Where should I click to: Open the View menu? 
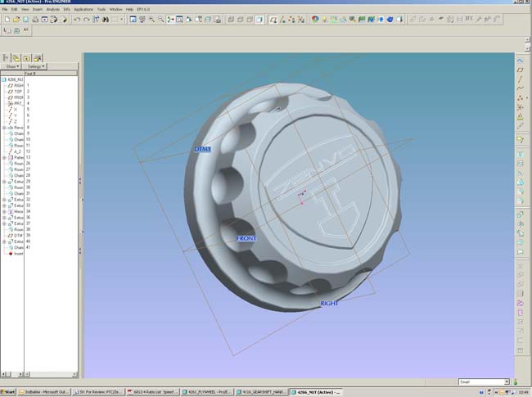coord(25,9)
